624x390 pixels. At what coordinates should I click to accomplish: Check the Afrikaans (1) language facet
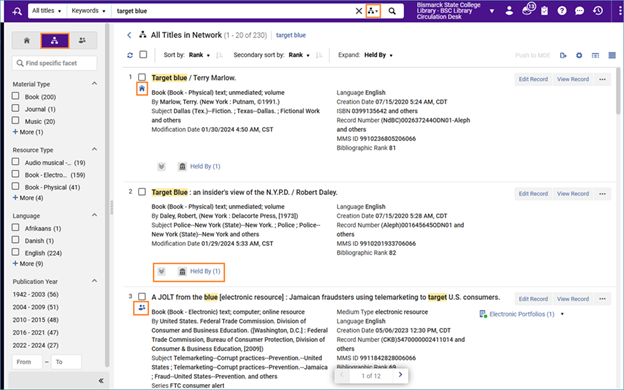(x=16, y=228)
